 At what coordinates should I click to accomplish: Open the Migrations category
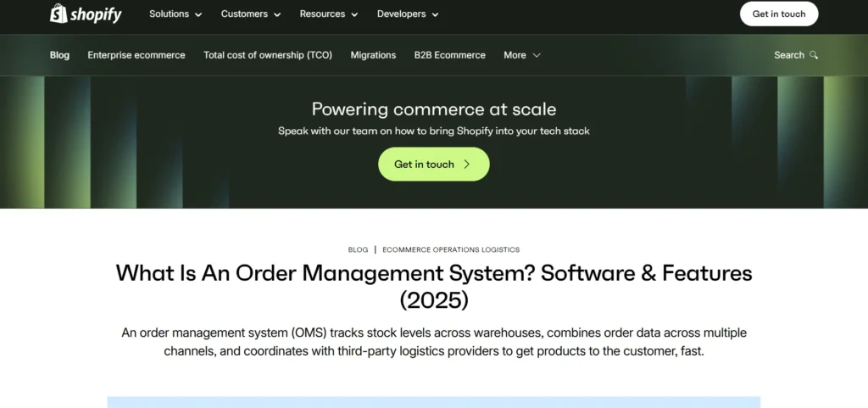[x=373, y=55]
